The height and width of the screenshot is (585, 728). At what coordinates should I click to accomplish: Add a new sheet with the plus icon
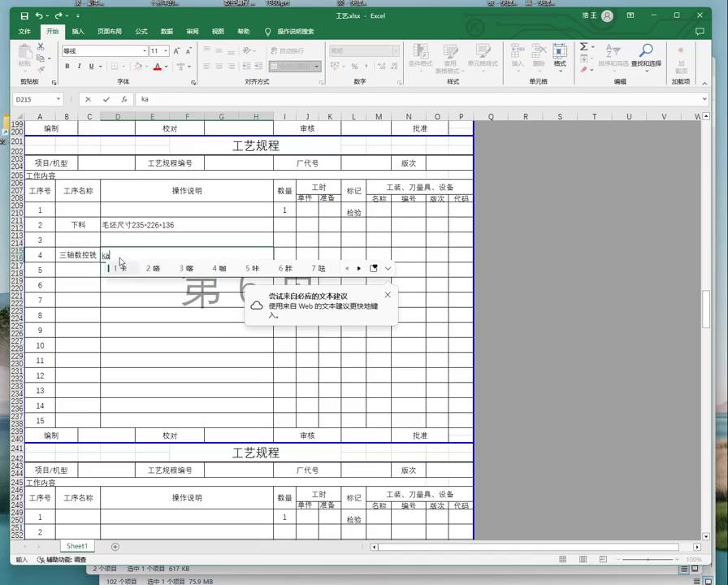point(115,547)
